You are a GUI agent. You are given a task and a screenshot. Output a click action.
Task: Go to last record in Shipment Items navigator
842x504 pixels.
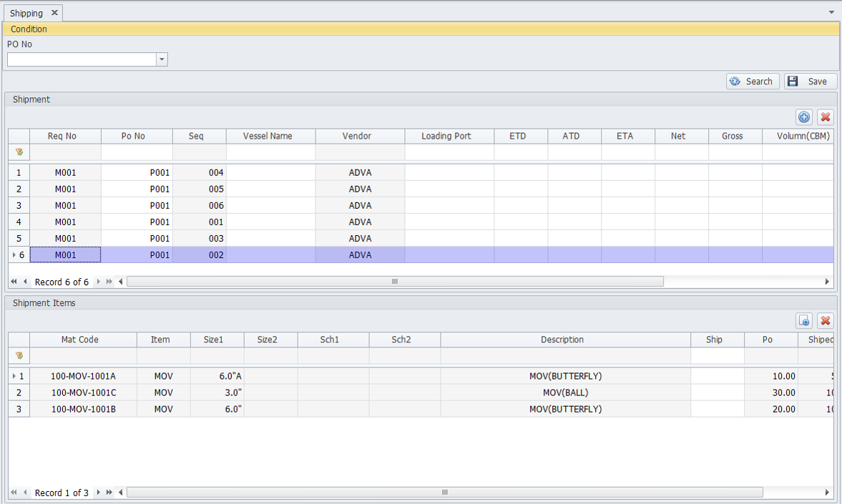[109, 493]
